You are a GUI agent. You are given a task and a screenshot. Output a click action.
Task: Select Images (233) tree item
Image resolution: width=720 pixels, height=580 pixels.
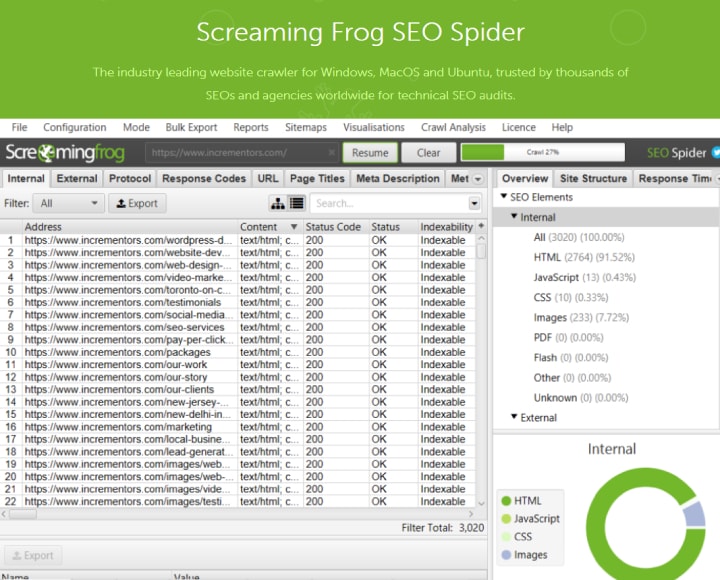[x=581, y=317]
